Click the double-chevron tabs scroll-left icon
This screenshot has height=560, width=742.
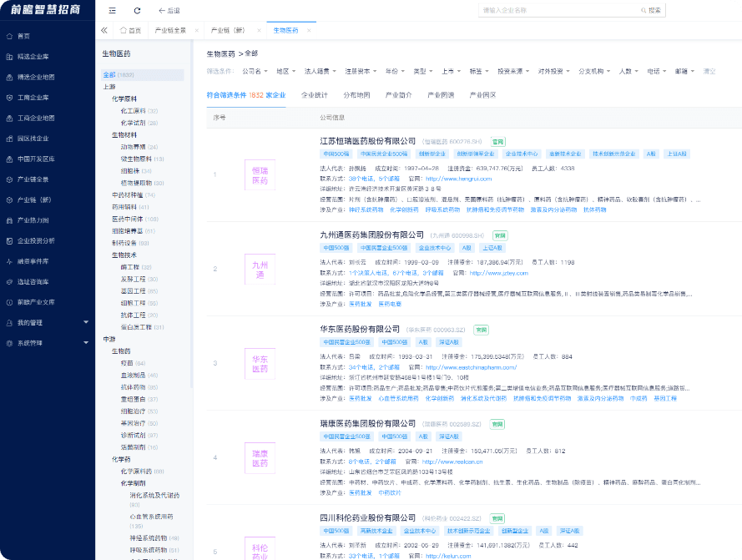click(x=104, y=30)
